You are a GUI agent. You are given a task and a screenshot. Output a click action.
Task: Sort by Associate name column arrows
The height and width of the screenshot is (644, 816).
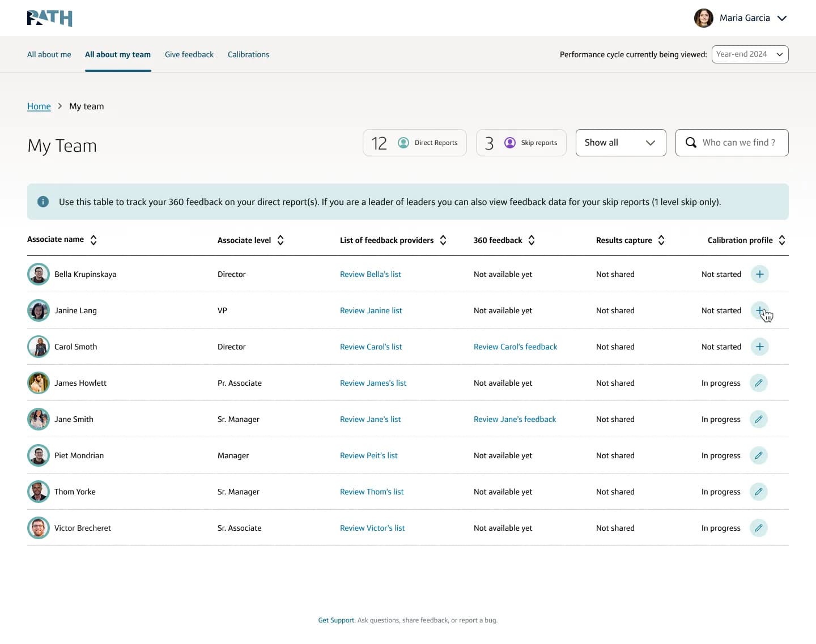coord(93,240)
